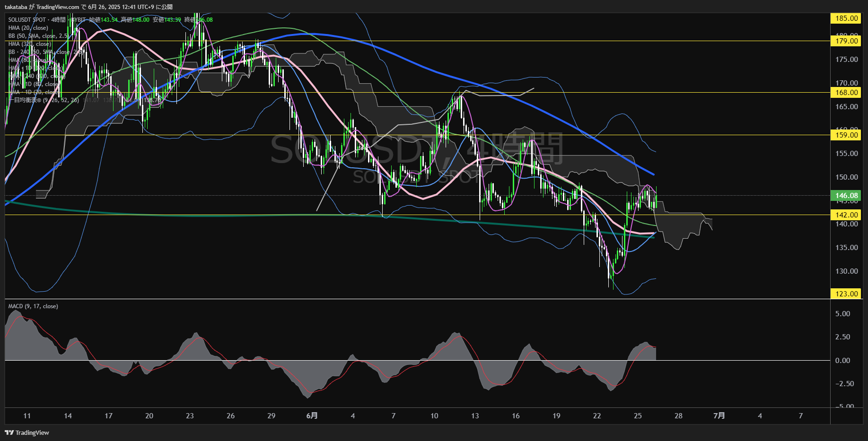Click the yellow 123.00 price line label
868x441 pixels.
(x=846, y=294)
